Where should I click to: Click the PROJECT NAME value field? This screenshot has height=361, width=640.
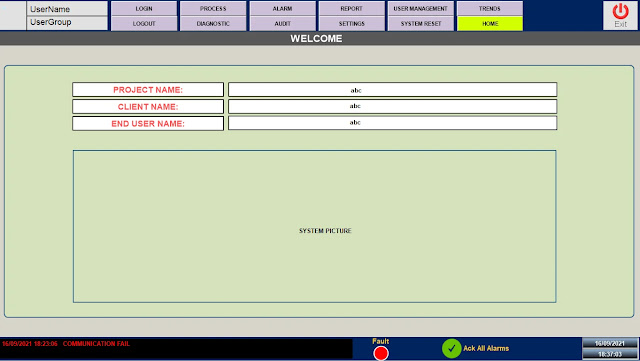coord(392,90)
